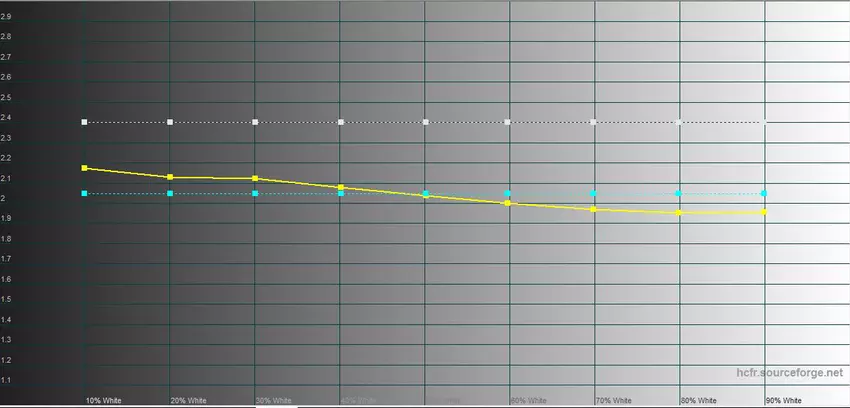Click the yellow curve point at 30% White
Image resolution: width=850 pixels, height=408 pixels.
[256, 178]
